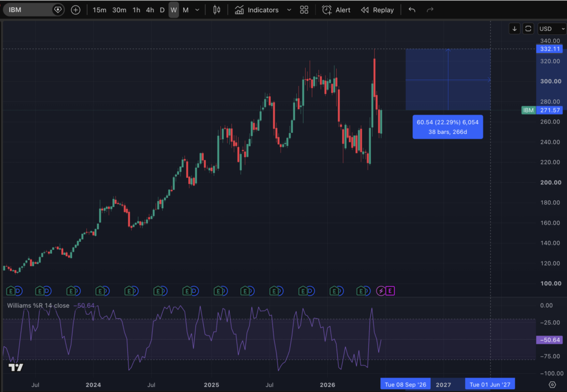Toggle auto-fit scale refresh icon
Viewport: 567px width, 392px height.
[x=528, y=29]
